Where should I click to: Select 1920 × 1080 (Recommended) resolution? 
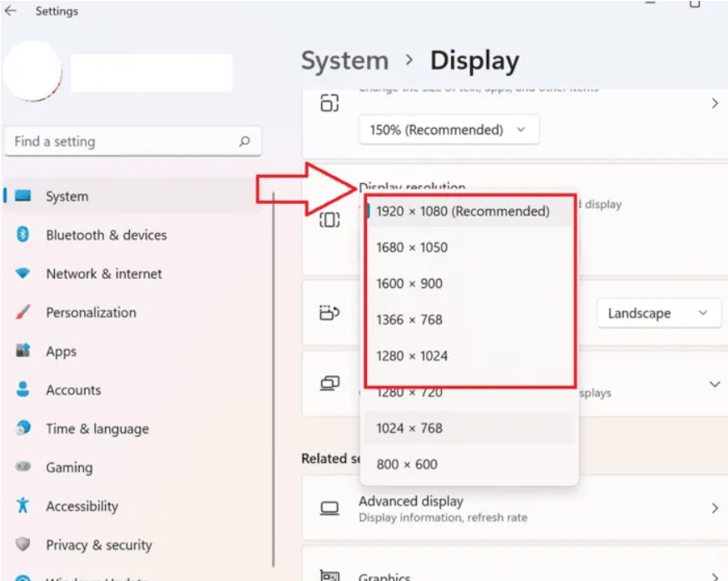pos(463,211)
